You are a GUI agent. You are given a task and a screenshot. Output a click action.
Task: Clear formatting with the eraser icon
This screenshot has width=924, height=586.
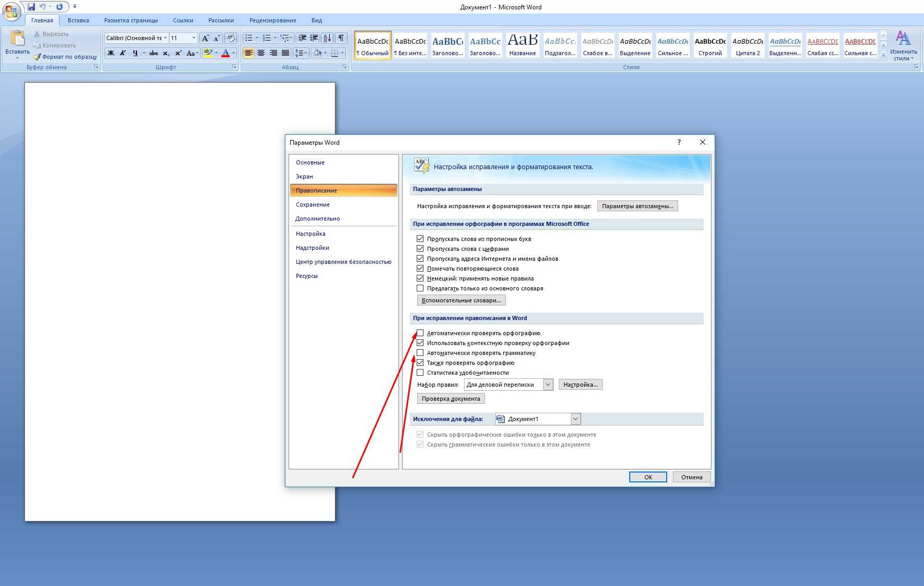(231, 38)
